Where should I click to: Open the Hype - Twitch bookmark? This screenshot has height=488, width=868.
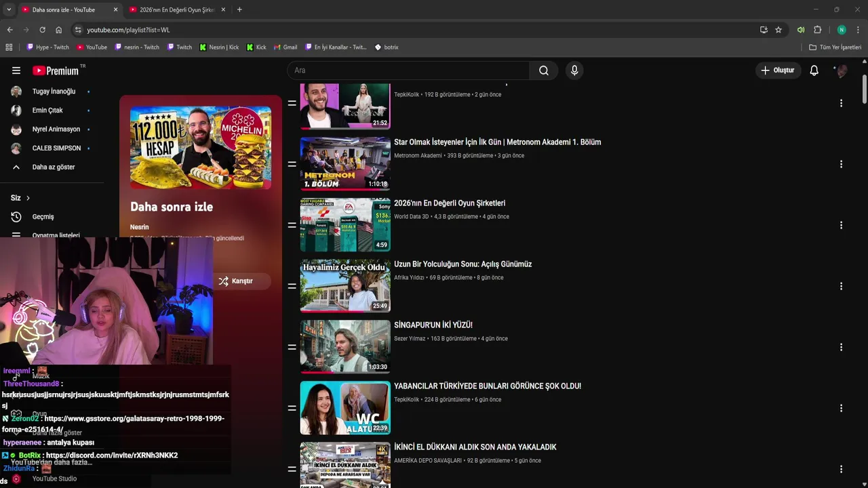47,47
